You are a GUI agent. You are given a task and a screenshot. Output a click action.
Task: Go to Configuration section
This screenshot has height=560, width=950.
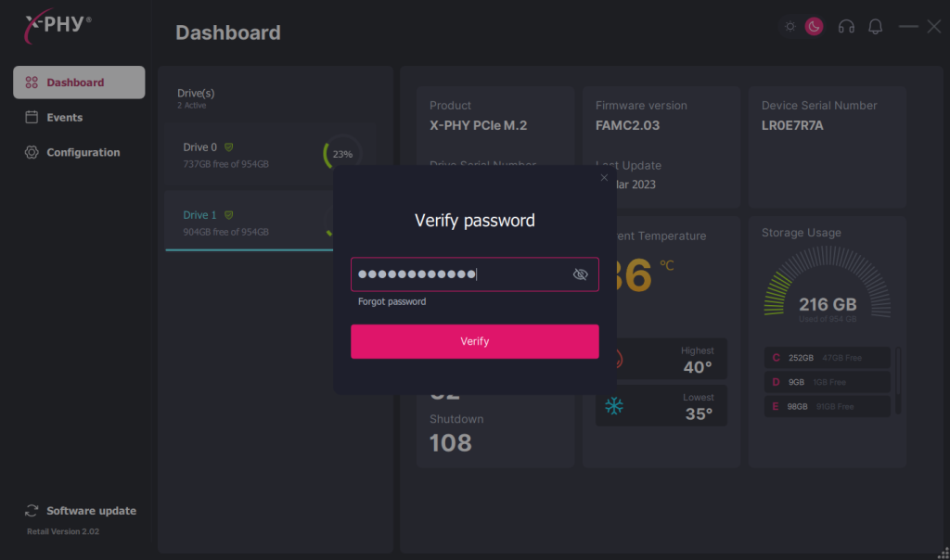(83, 152)
